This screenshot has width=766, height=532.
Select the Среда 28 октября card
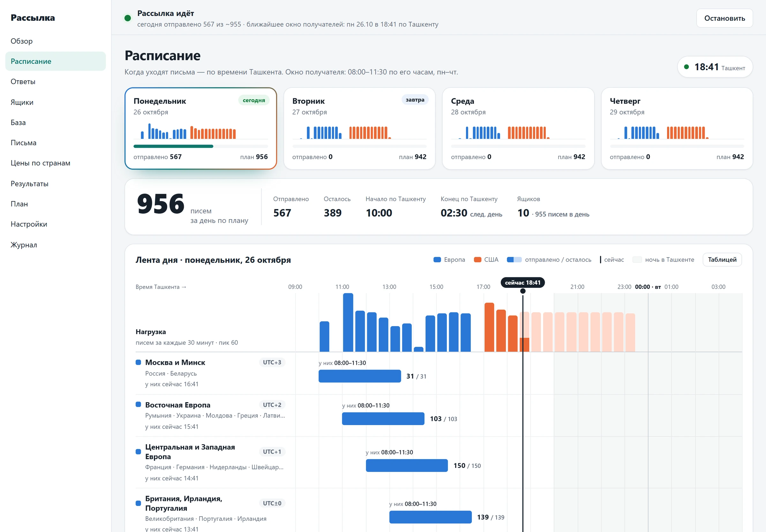tap(518, 128)
